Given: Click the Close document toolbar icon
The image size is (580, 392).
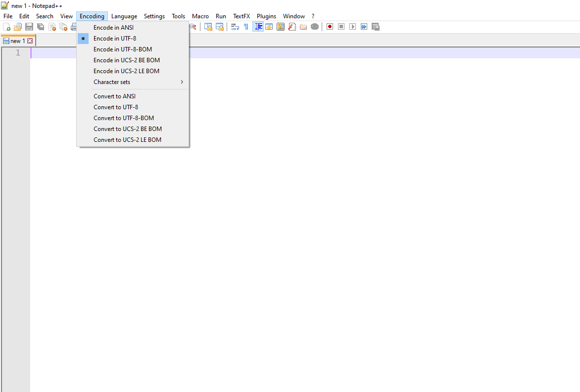Looking at the screenshot, I should tap(52, 27).
